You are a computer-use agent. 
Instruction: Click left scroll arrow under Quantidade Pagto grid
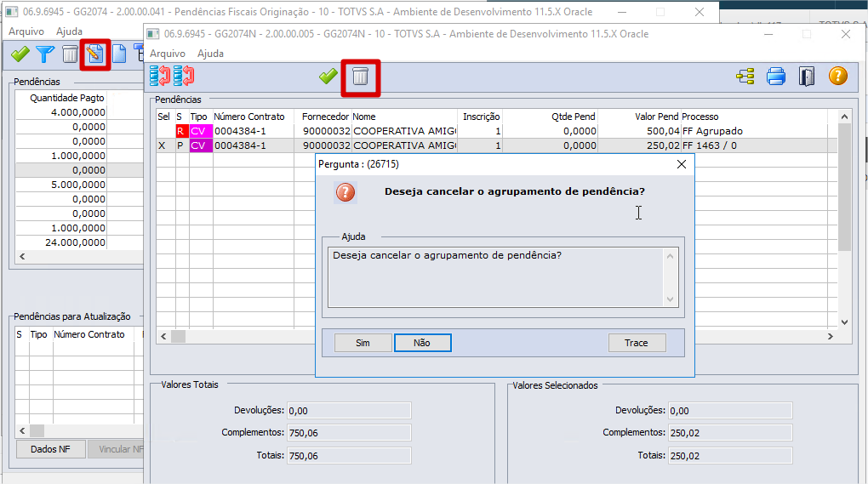point(22,256)
